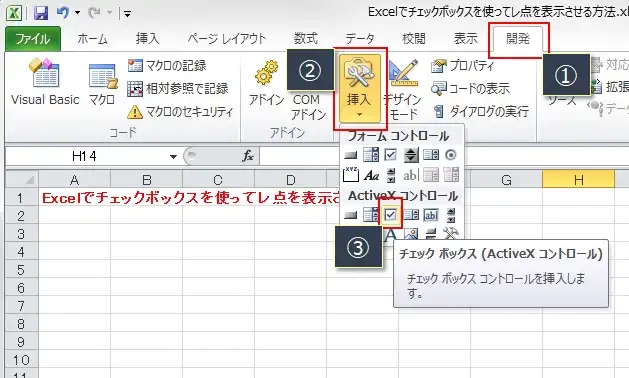Select Form Control combo box icon
Image resolution: width=629 pixels, height=378 pixels.
[x=371, y=155]
